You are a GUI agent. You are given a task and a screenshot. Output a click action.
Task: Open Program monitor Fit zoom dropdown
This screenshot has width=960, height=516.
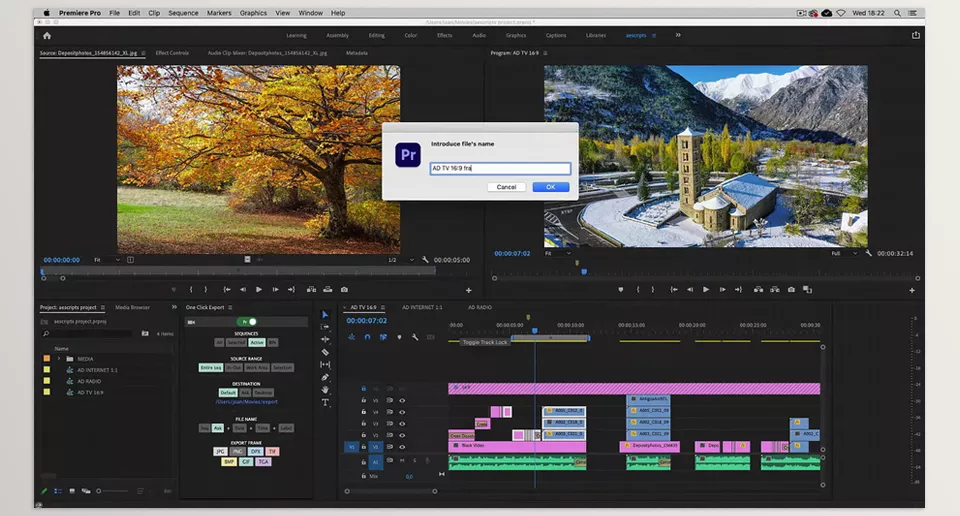(x=557, y=253)
